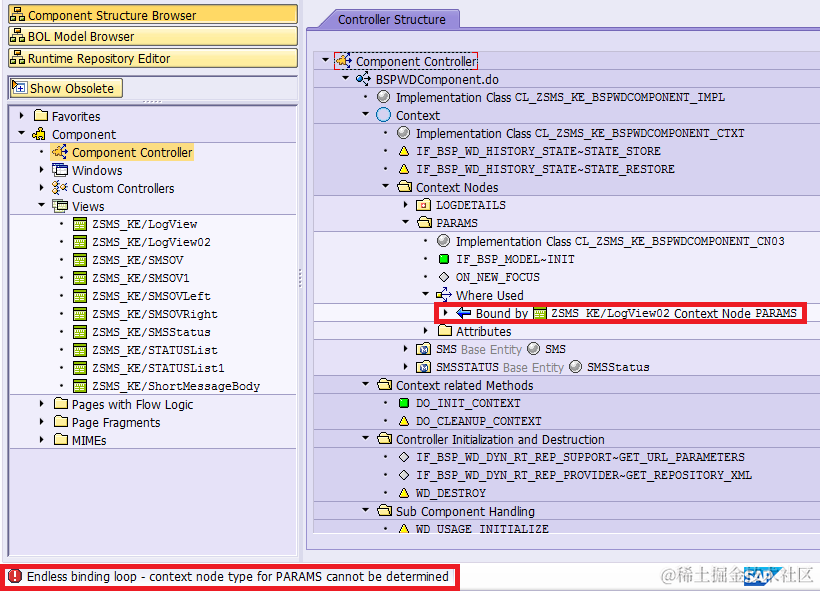
Task: Collapse Controller Initialization and Destruction folder
Action: [366, 438]
